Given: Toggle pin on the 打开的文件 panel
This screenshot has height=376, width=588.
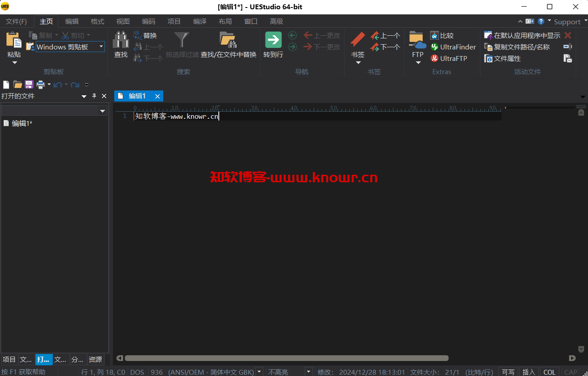Looking at the screenshot, I should [x=94, y=96].
